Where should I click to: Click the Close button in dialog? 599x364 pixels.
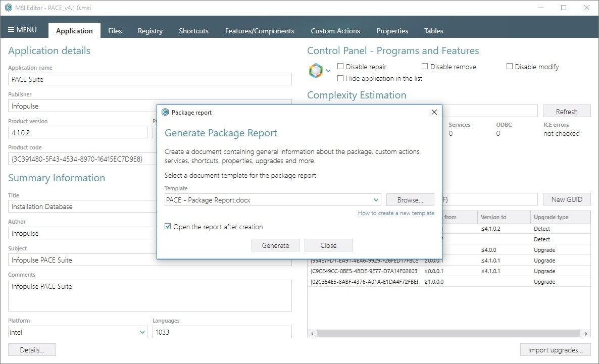[x=328, y=245]
